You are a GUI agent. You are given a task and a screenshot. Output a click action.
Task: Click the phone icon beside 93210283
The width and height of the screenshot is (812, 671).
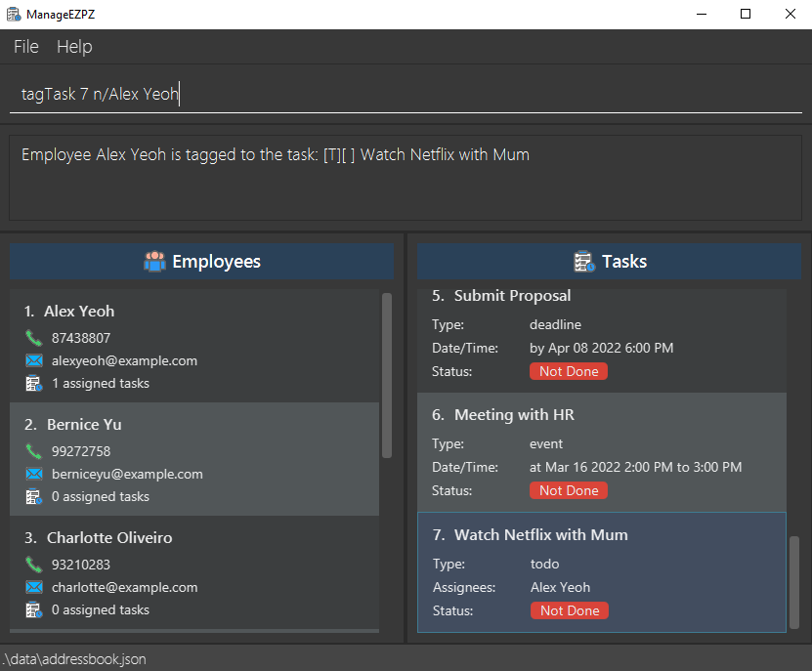(x=33, y=565)
